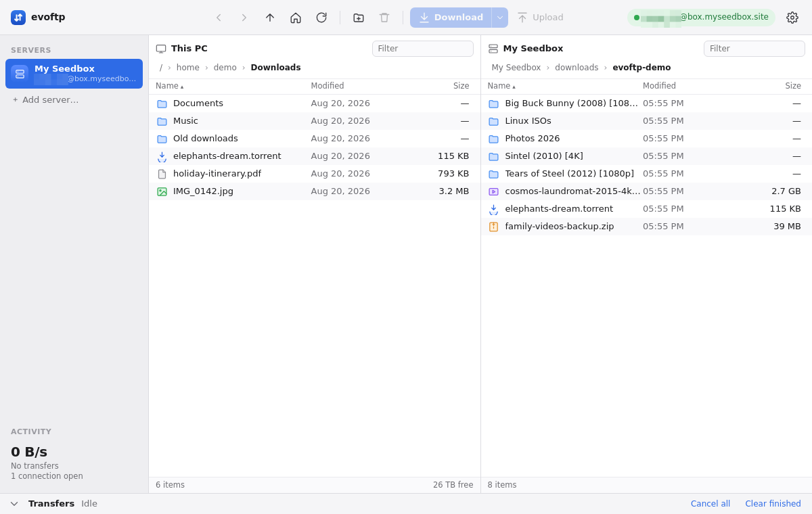Sort remote pane by Modified column
This screenshot has width=812, height=514.
tap(659, 86)
